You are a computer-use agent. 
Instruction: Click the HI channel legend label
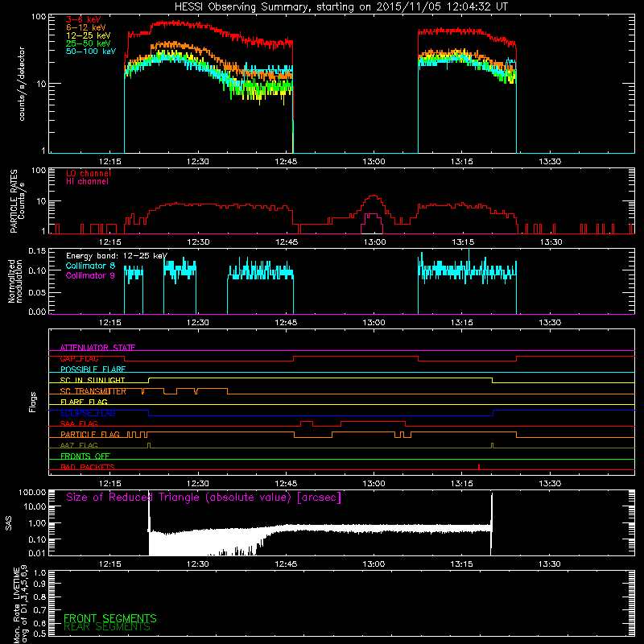87,182
